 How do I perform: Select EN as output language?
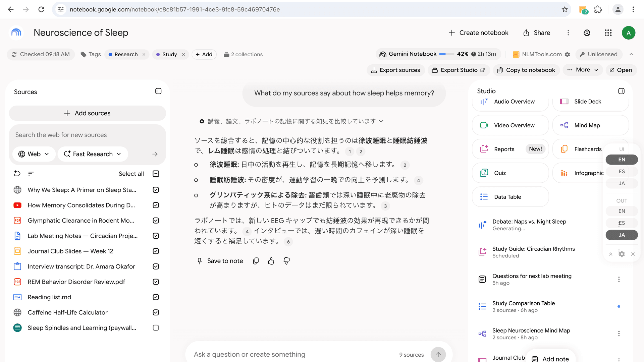pyautogui.click(x=622, y=211)
